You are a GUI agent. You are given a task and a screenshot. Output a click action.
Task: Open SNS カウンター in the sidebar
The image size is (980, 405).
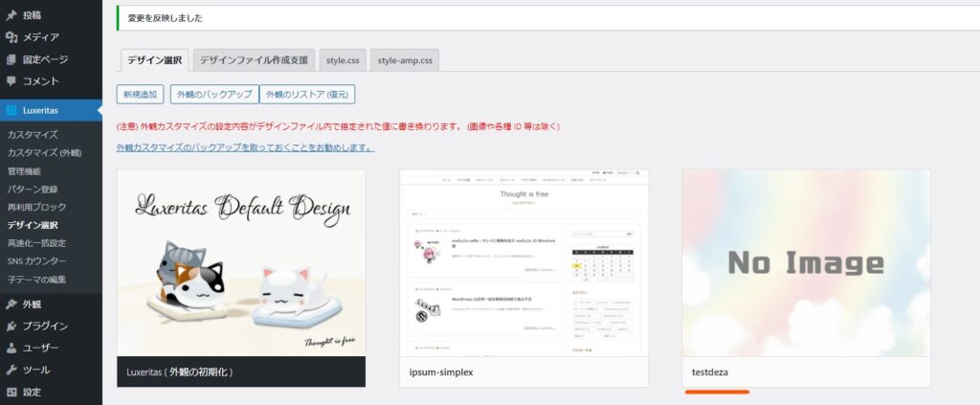[37, 261]
